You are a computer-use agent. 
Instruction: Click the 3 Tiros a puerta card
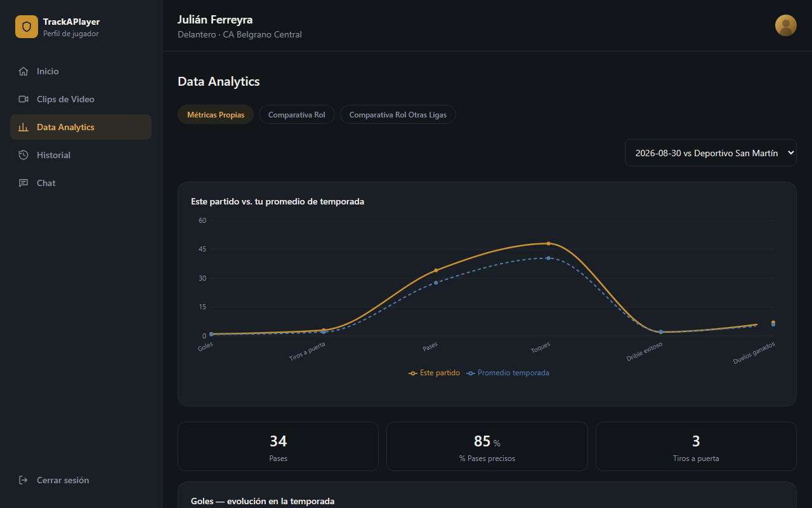click(x=696, y=446)
